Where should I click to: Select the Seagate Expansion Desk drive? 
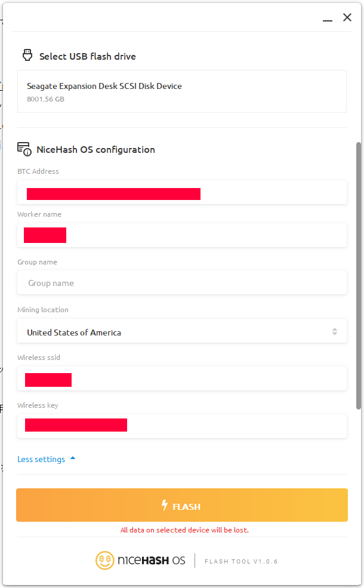181,91
